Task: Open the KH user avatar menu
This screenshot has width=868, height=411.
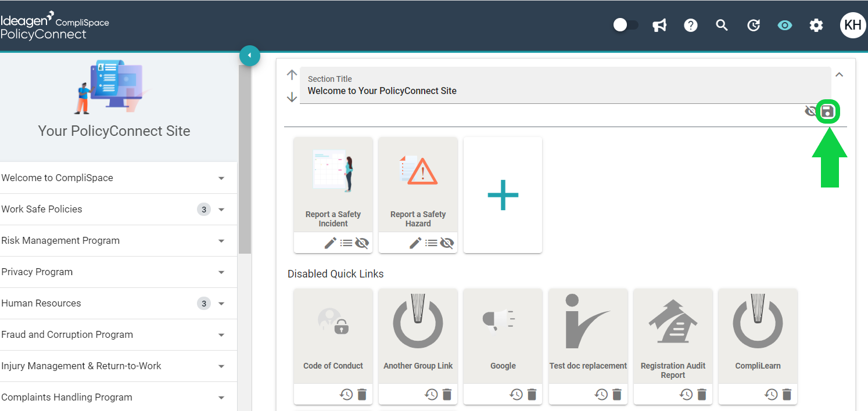Action: pyautogui.click(x=853, y=26)
